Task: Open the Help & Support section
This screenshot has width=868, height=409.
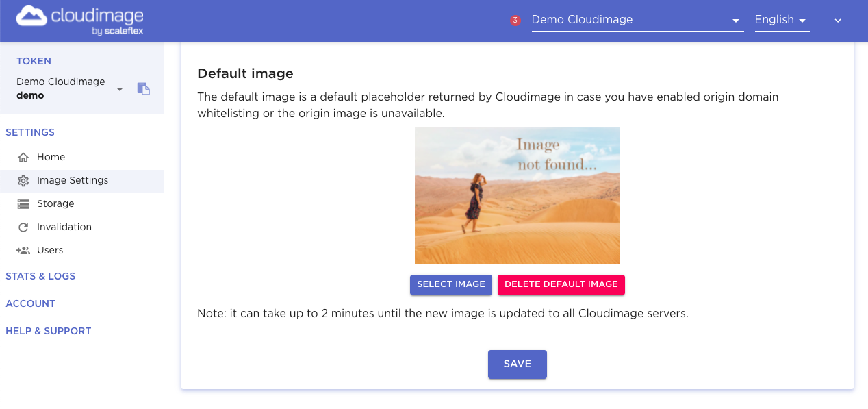Action: coord(48,331)
